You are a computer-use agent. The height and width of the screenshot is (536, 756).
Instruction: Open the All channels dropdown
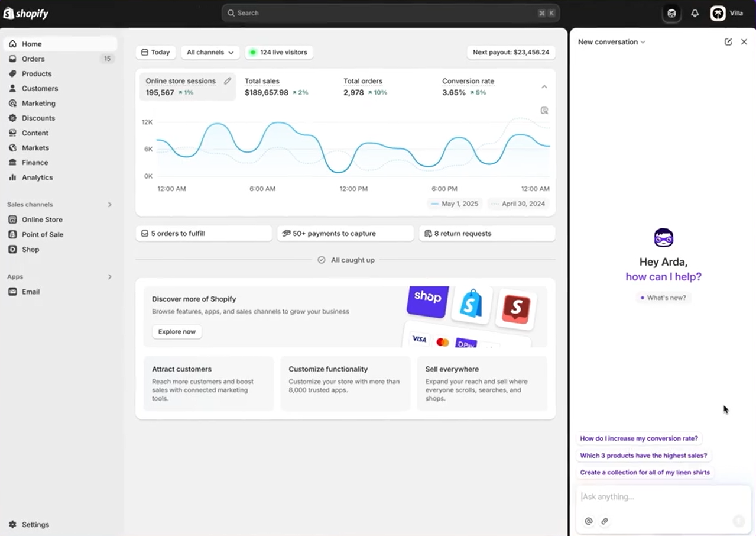(210, 52)
